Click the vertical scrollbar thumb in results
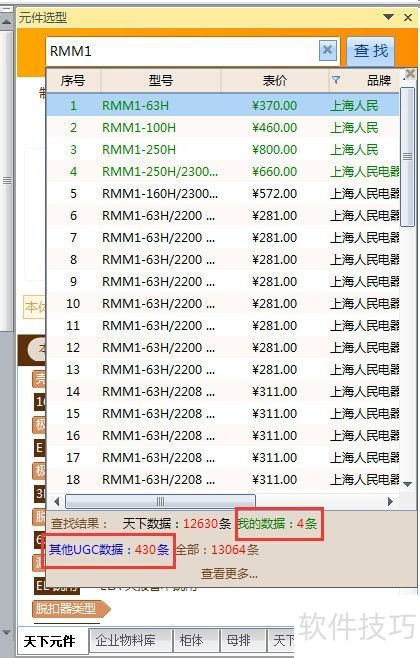Viewport: 420px width, 658px height. (x=407, y=157)
